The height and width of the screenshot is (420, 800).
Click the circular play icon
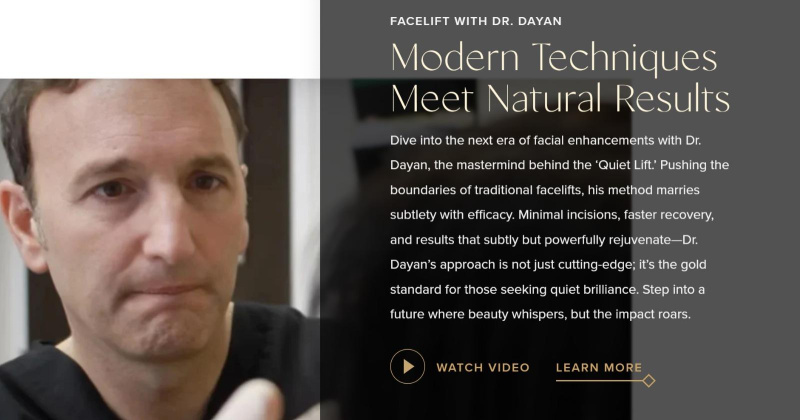pos(407,366)
